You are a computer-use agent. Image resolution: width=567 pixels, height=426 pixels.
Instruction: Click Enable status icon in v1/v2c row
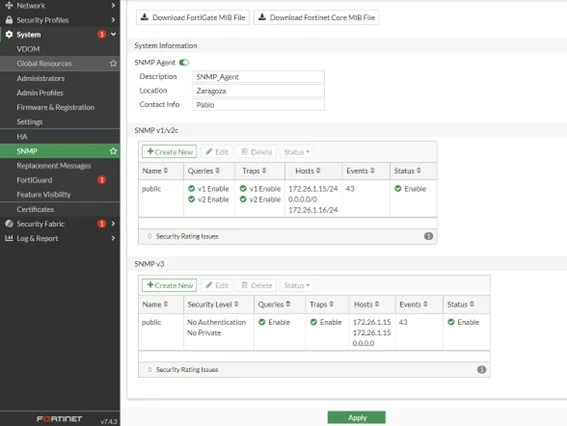398,188
